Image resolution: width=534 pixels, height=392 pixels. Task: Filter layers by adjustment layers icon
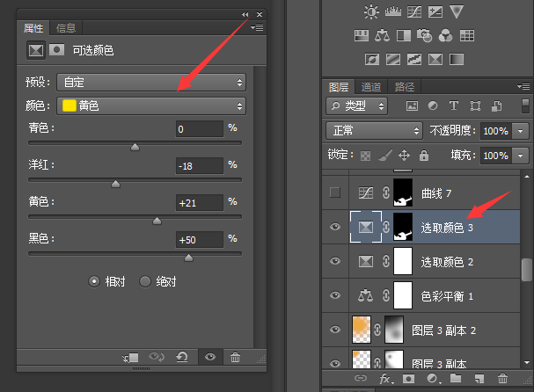tap(433, 105)
